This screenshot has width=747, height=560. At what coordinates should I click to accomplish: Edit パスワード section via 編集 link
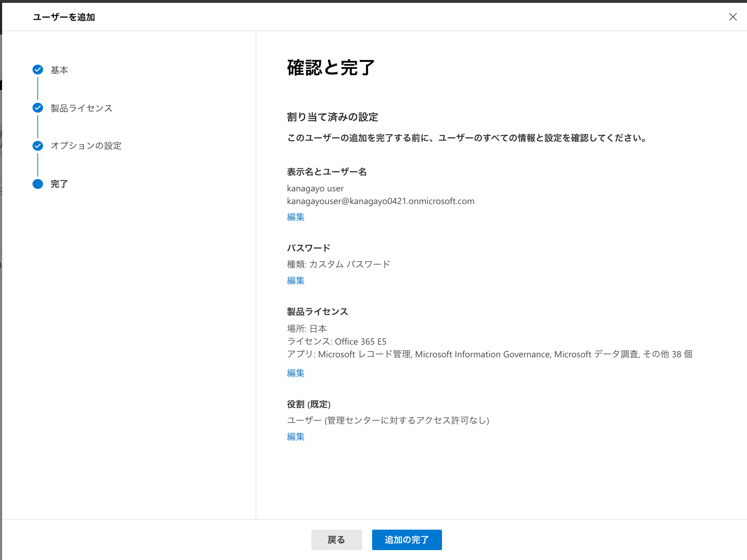[x=296, y=280]
